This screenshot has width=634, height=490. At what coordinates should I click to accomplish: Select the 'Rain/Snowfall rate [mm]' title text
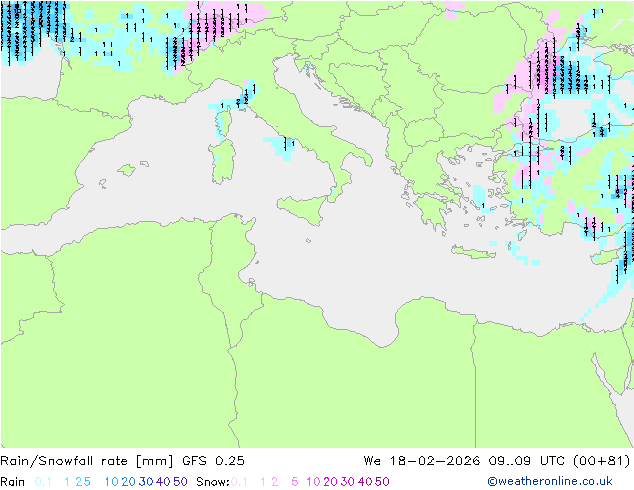point(87,461)
